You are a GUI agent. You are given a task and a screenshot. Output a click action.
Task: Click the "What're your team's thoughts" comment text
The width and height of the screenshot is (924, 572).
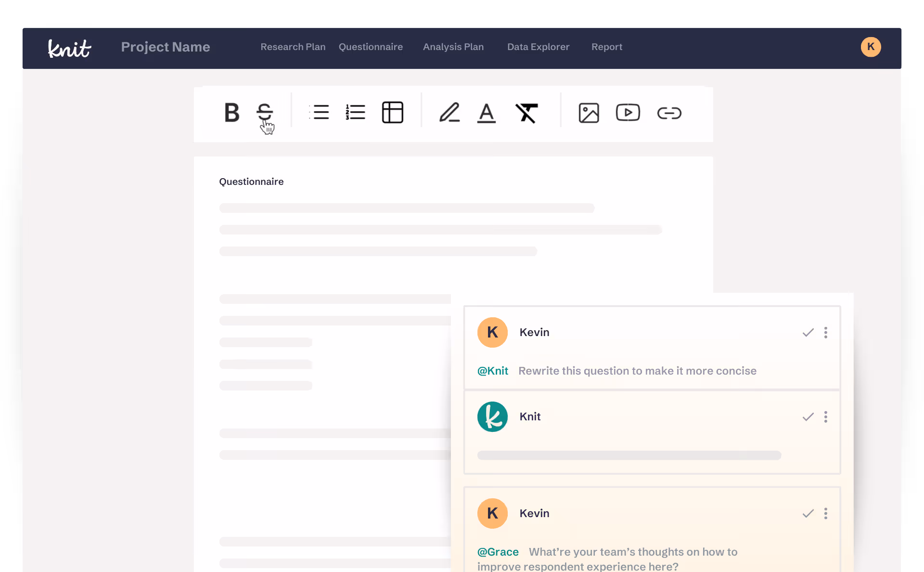607,559
